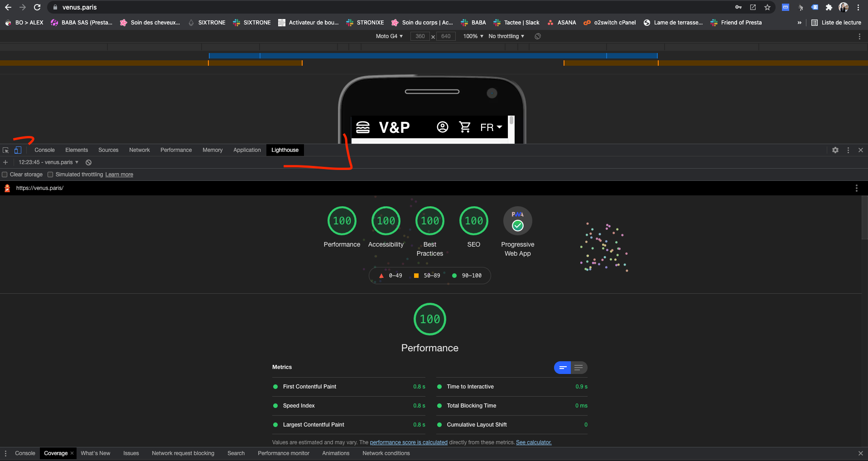Screen dimensions: 868x461
Task: Open device toolbar more options menu
Action: pyautogui.click(x=859, y=36)
